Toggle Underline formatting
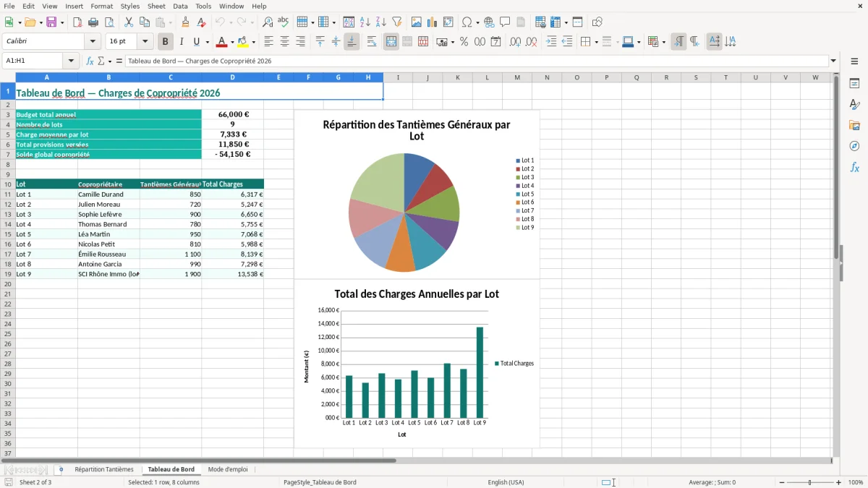868x488 pixels. click(x=197, y=42)
